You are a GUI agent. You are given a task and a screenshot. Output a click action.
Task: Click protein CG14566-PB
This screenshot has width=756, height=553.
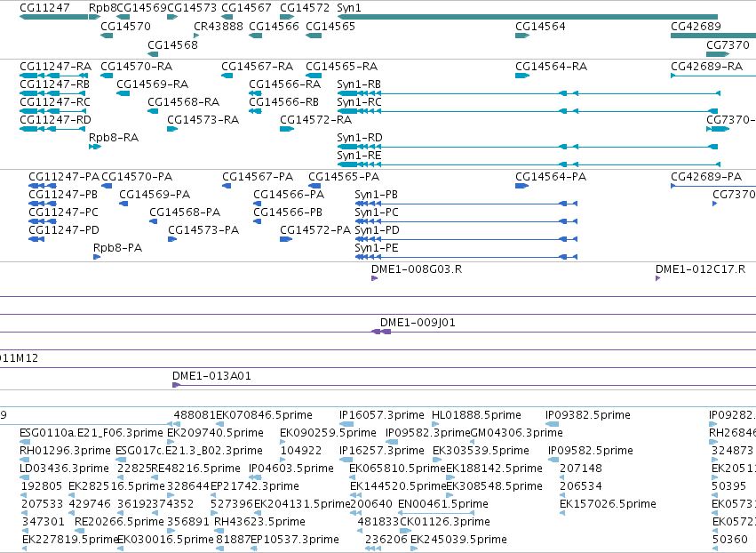(288, 212)
